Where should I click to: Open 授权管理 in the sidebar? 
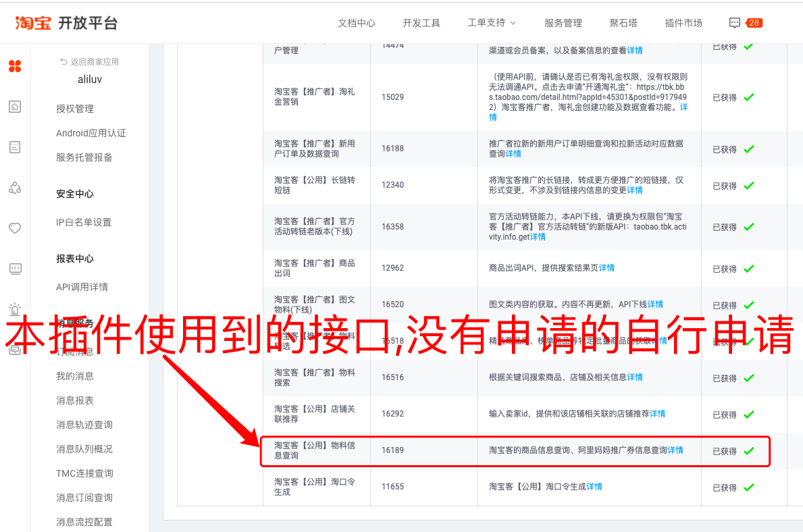coord(75,109)
